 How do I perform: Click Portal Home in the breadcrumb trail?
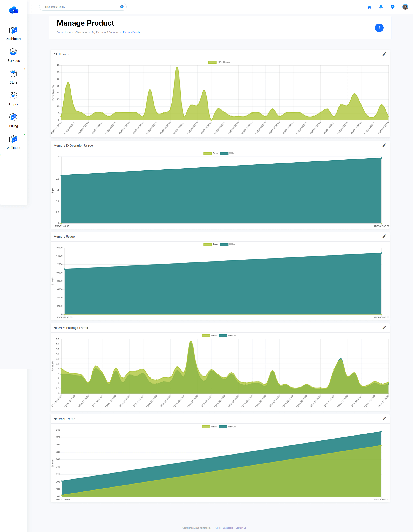tap(63, 32)
